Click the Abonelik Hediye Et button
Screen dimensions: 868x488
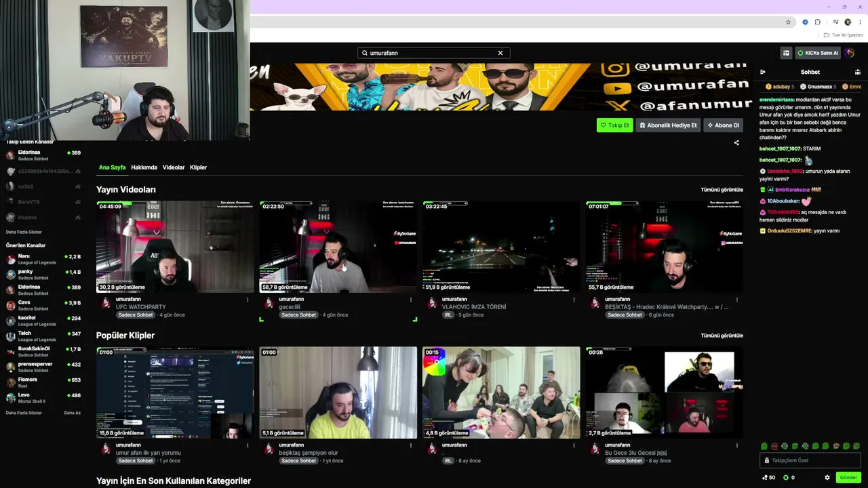[668, 125]
